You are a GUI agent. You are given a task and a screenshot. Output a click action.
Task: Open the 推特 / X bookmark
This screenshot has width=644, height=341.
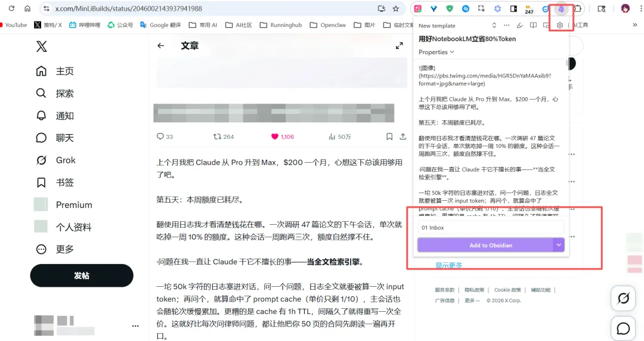pyautogui.click(x=48, y=25)
